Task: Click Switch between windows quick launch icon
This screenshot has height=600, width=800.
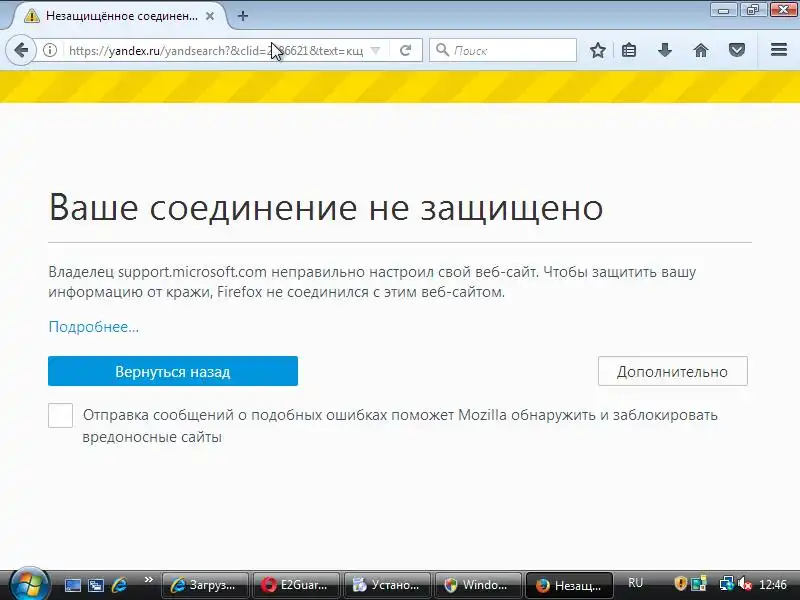Action: tap(95, 585)
